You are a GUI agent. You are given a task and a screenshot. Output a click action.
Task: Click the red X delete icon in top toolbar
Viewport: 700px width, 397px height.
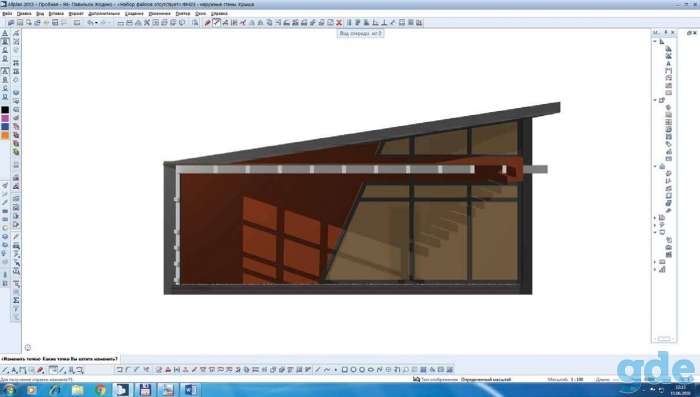339,23
